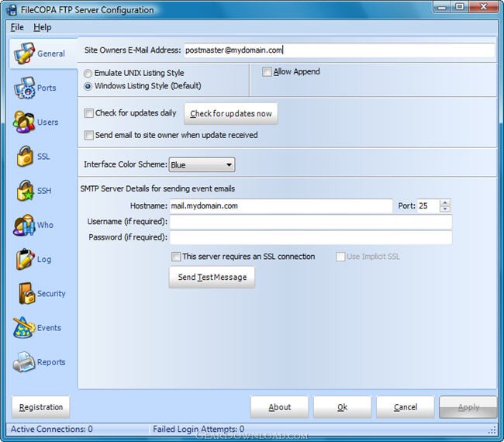Enable send email when update received
This screenshot has height=442, width=504.
pyautogui.click(x=88, y=135)
